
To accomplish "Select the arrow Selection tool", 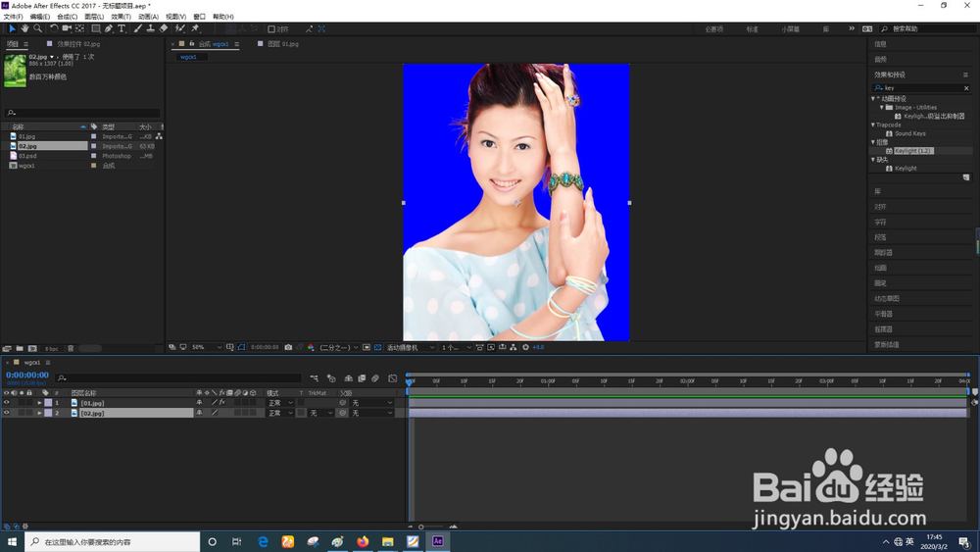I will pos(12,28).
